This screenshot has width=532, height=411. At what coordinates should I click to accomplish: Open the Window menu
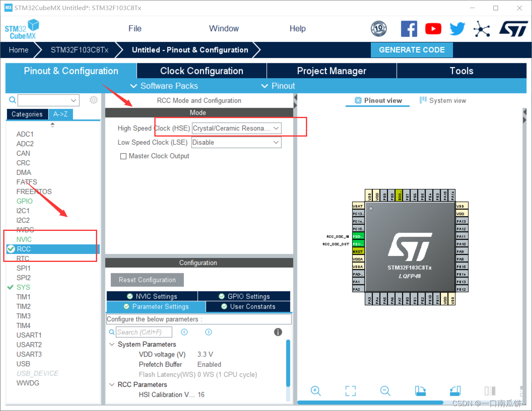tap(224, 29)
